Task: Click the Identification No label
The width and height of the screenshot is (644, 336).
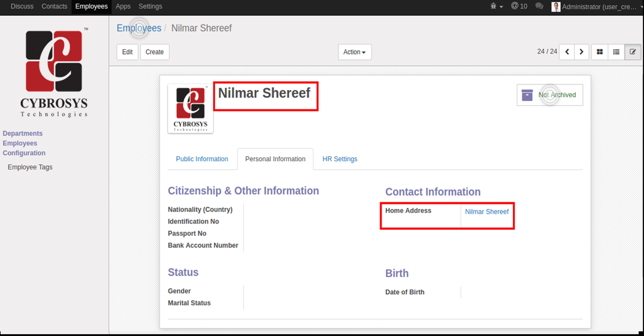Action: point(194,221)
